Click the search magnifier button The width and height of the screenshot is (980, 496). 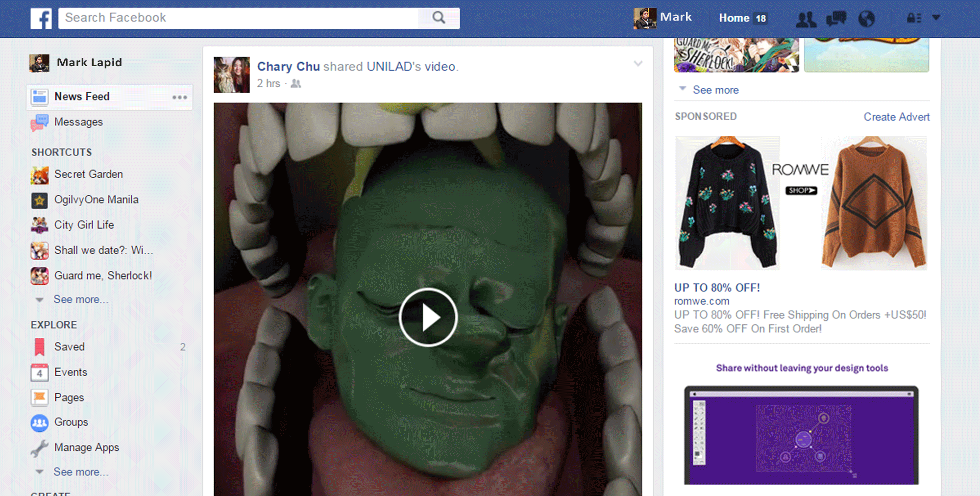pos(439,18)
